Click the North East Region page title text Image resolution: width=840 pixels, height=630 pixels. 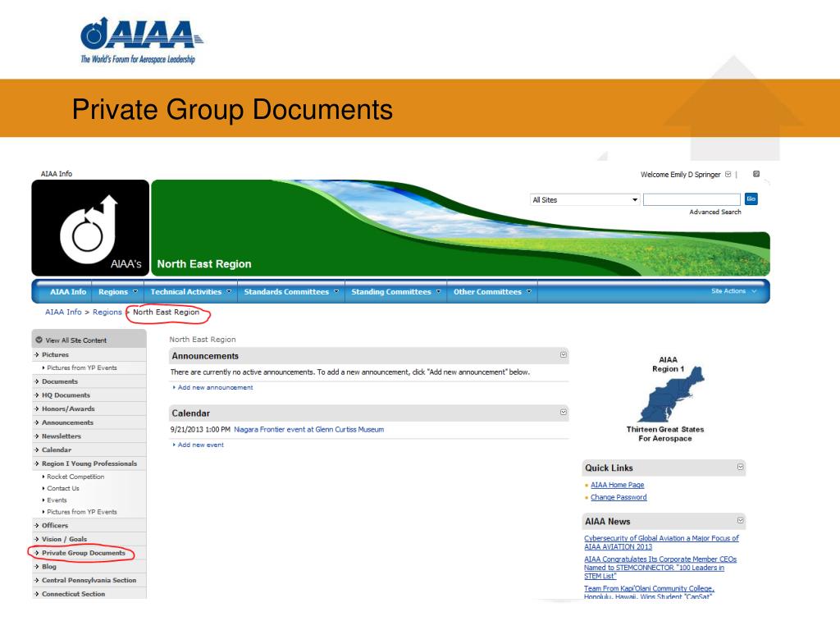click(203, 340)
